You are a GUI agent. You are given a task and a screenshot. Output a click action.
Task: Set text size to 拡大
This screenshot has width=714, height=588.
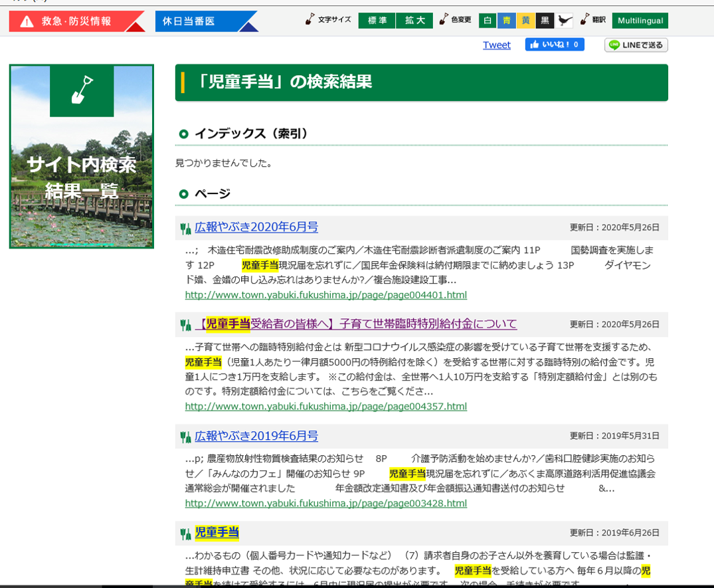click(414, 21)
